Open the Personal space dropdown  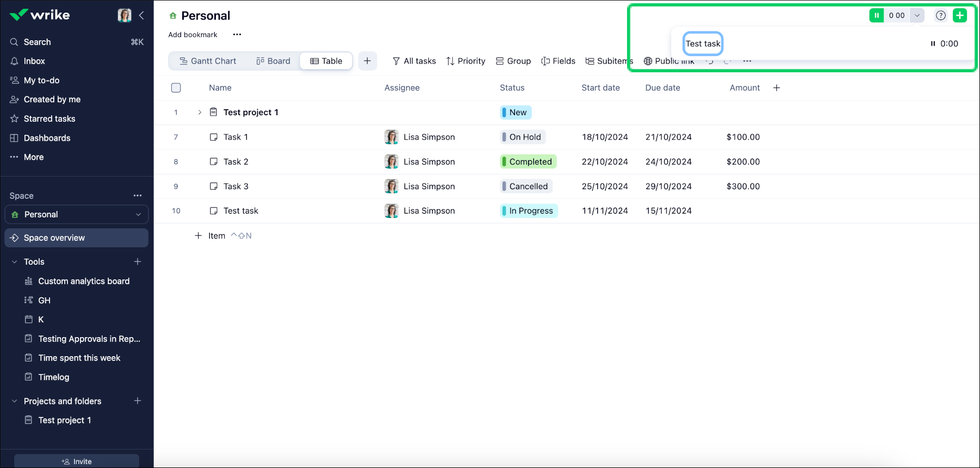tap(76, 215)
